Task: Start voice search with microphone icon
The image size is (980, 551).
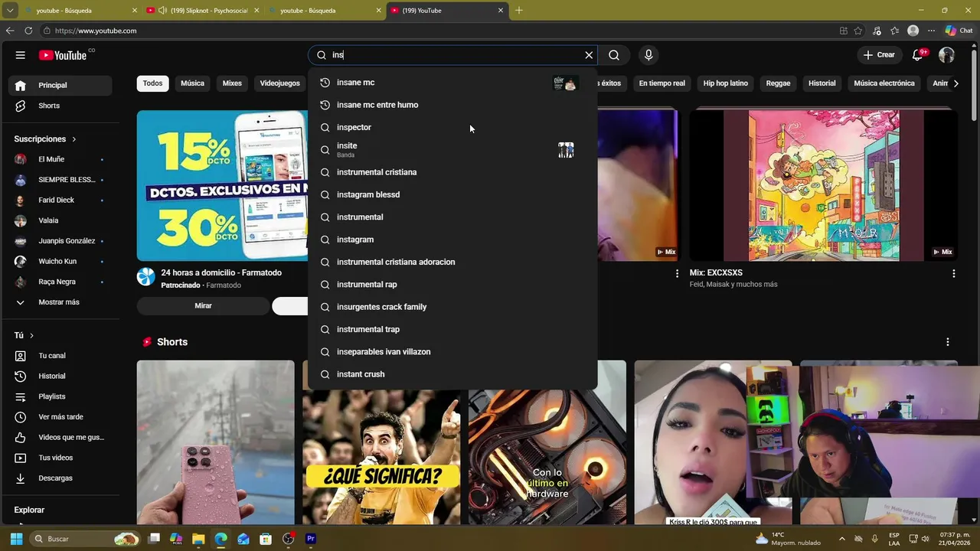Action: tap(648, 55)
